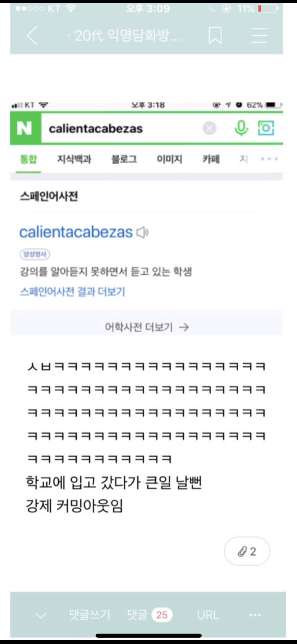The width and height of the screenshot is (297, 644).
Task: Tap the green Naver N logo
Action: [25, 128]
